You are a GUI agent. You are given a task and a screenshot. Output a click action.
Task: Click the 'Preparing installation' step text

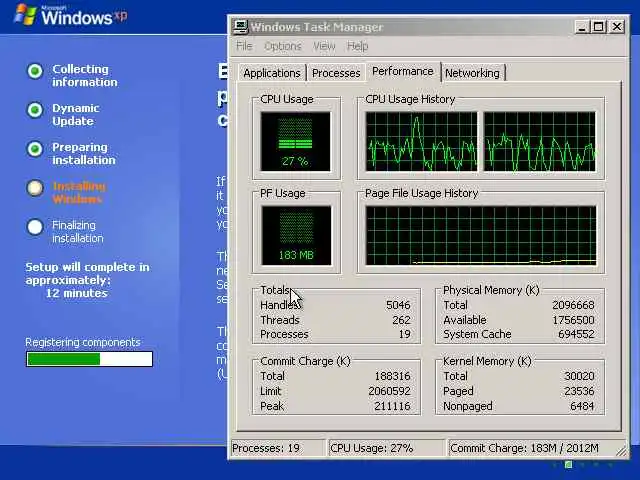coord(84,153)
